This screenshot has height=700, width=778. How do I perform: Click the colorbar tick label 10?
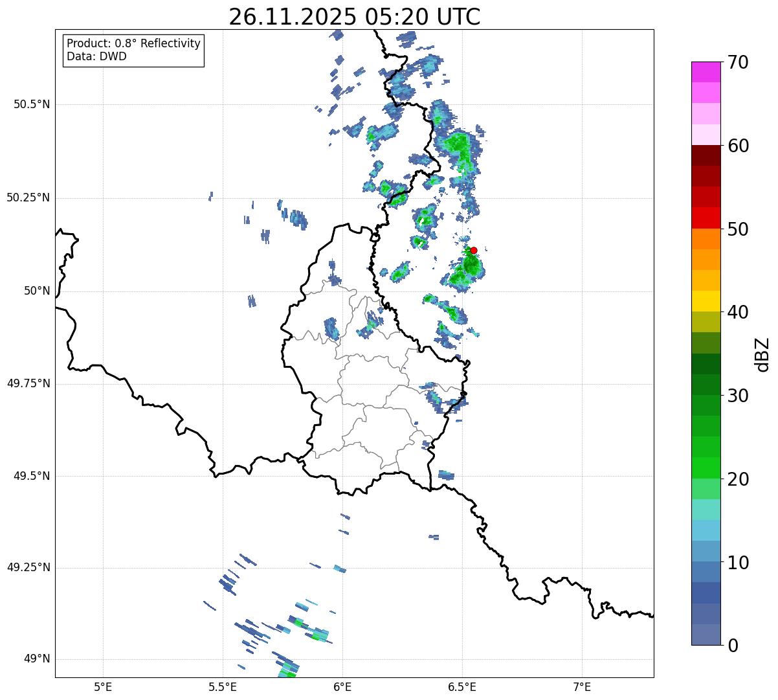(x=737, y=562)
